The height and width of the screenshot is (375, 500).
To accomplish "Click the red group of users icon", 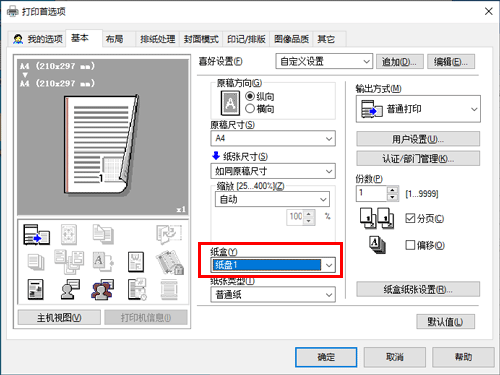I will pyautogui.click(x=102, y=289).
